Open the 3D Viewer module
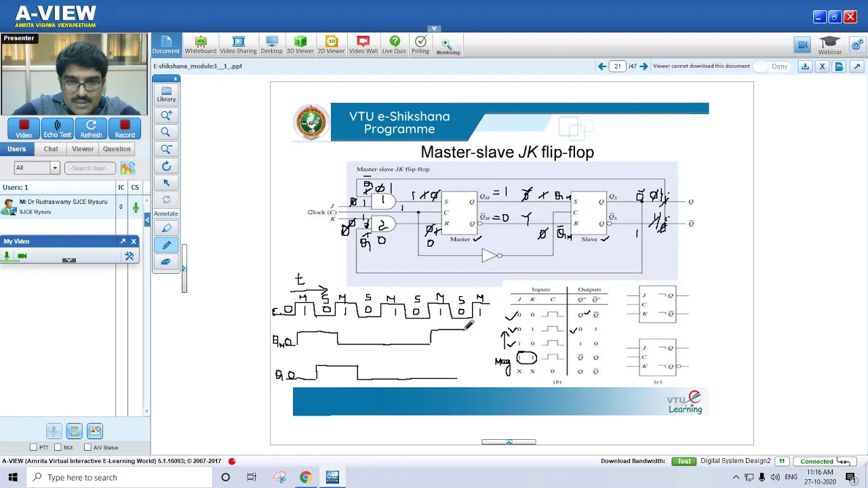Viewport: 868px width, 488px height. [300, 45]
